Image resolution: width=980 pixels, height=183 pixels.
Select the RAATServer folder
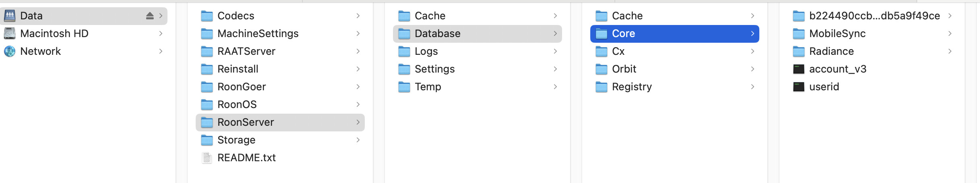tap(280, 51)
